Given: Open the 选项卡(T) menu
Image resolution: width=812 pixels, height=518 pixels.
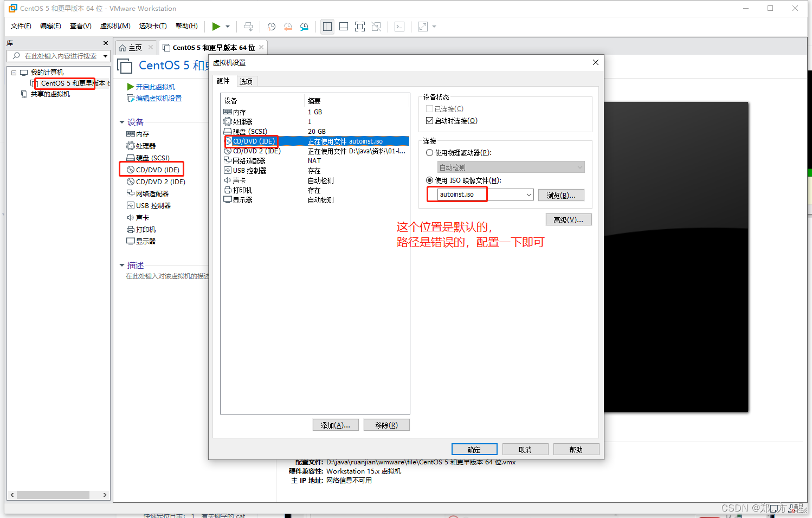Looking at the screenshot, I should (x=153, y=26).
